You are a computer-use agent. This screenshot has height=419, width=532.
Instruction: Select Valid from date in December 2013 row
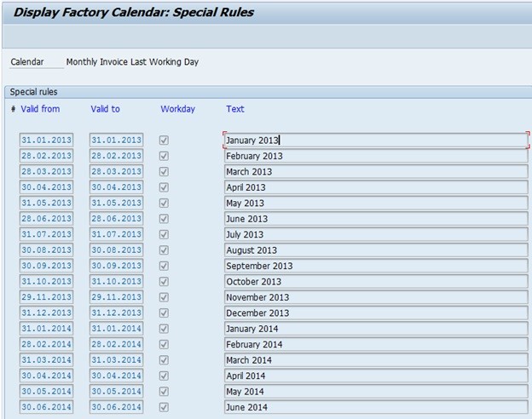pos(47,313)
